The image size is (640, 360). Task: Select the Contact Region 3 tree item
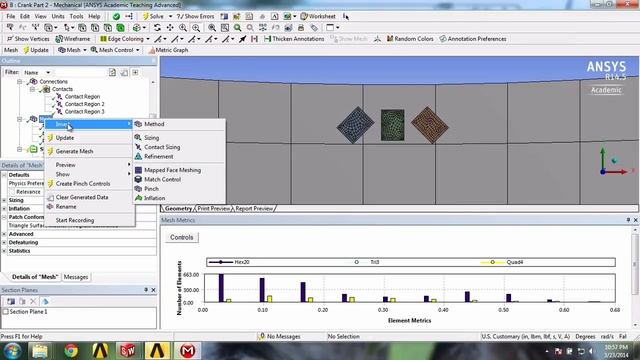(84, 111)
